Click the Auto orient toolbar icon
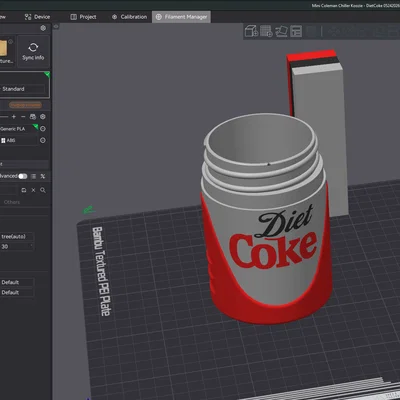400x400 pixels. (281, 31)
